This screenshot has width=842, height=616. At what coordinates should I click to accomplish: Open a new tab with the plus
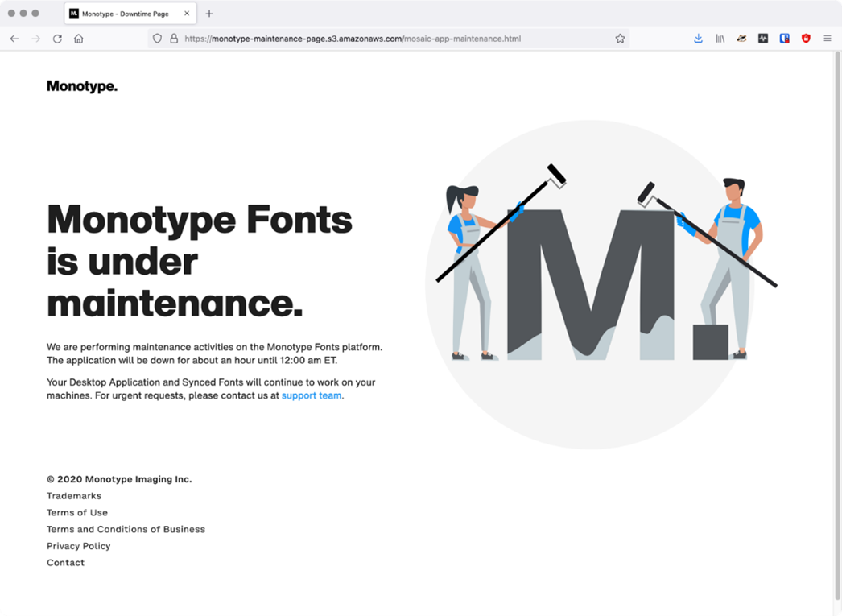pos(209,14)
